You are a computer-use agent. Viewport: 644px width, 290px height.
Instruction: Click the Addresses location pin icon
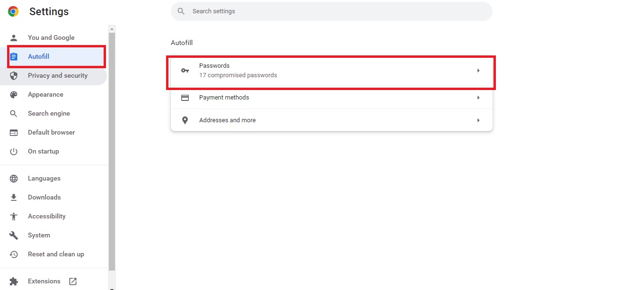(185, 120)
